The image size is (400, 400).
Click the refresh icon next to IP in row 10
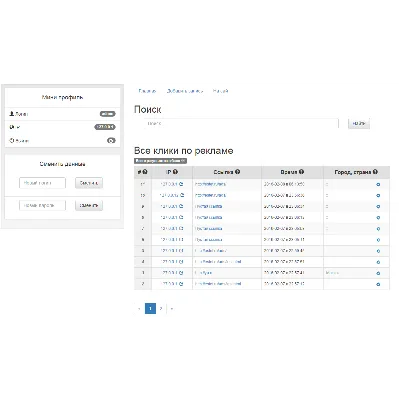click(x=182, y=195)
